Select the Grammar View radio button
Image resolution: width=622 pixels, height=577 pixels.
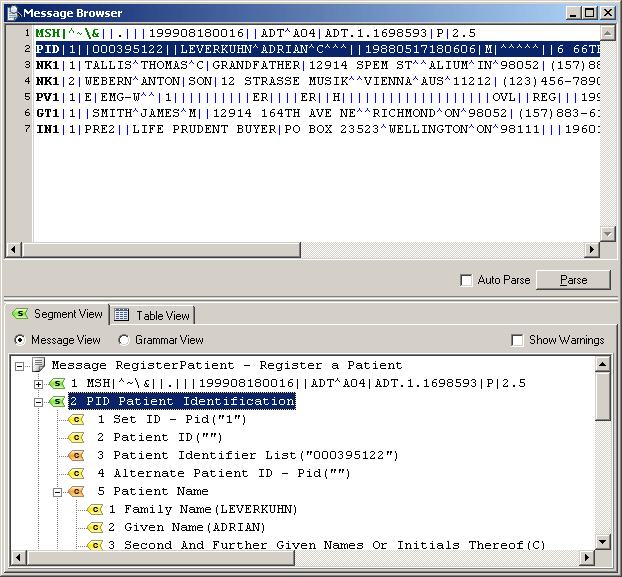124,340
